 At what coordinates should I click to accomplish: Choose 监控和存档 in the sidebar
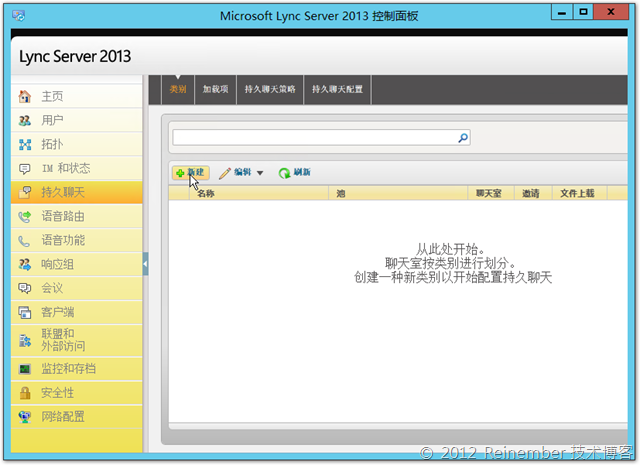pyautogui.click(x=77, y=369)
